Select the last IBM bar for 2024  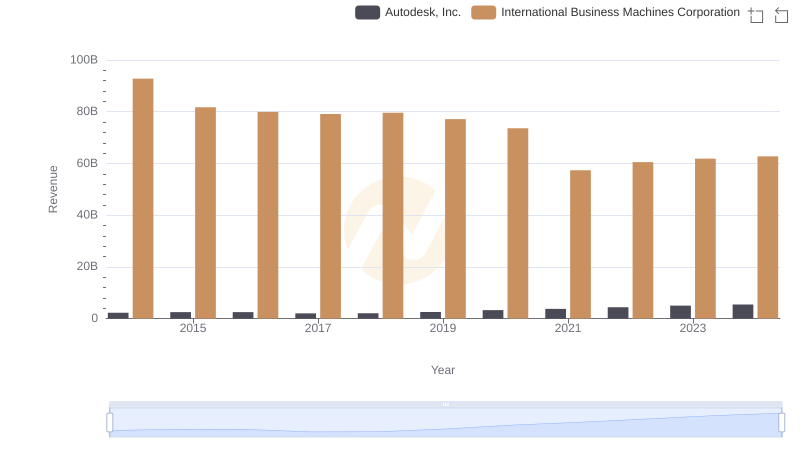pyautogui.click(x=768, y=237)
